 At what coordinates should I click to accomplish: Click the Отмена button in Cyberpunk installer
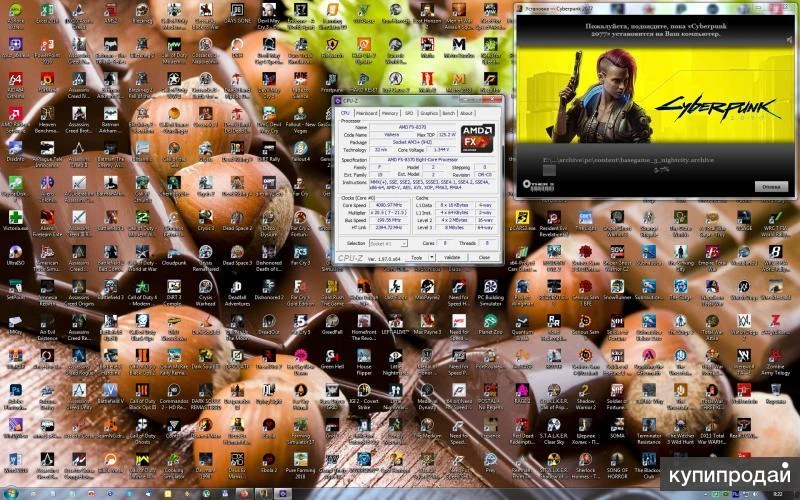coord(769,186)
